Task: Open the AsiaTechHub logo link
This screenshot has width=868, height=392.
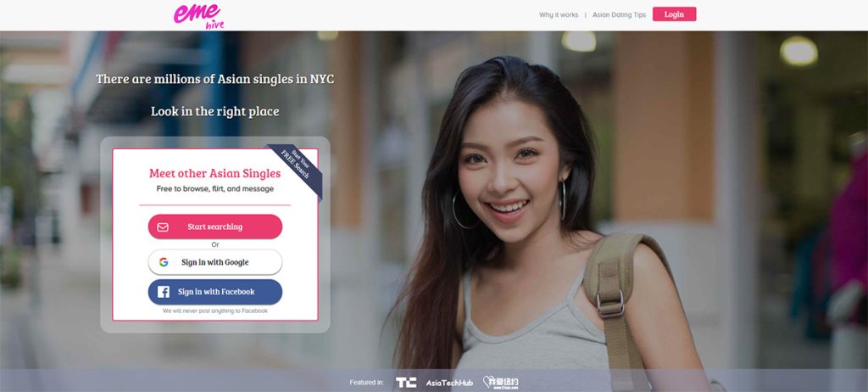Action: pyautogui.click(x=449, y=383)
